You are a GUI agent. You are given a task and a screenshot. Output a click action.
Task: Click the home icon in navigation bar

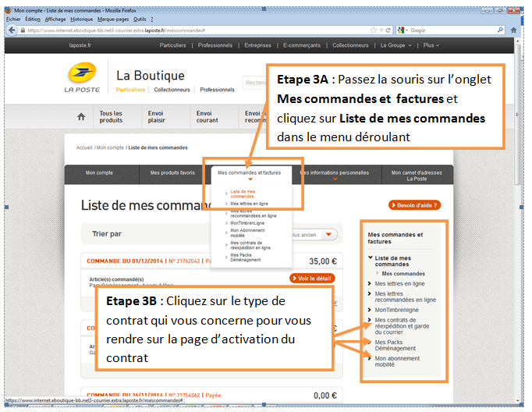pos(81,117)
